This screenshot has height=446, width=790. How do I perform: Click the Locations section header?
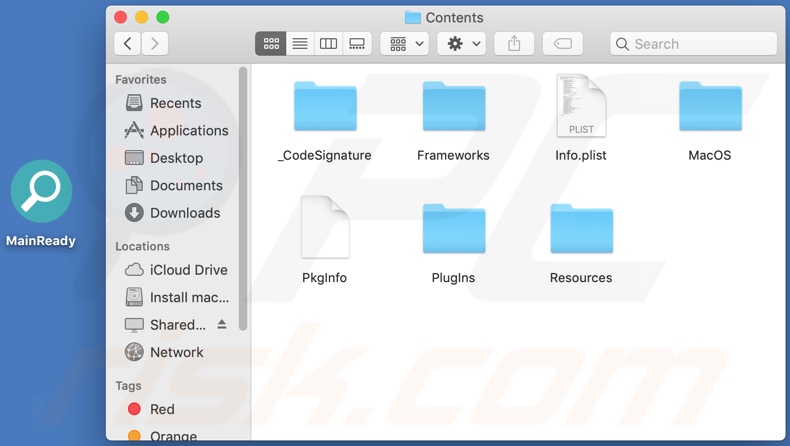tap(142, 246)
